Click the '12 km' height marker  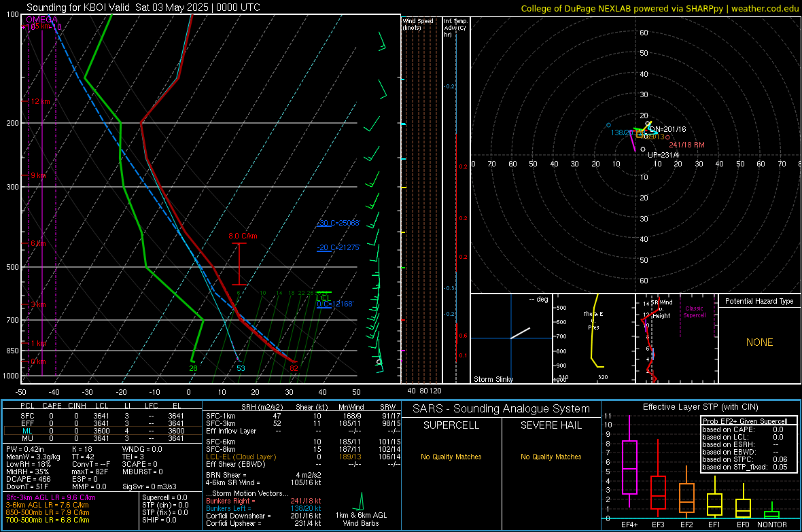click(x=40, y=101)
